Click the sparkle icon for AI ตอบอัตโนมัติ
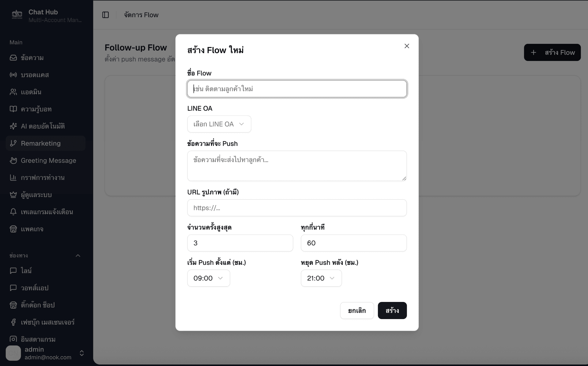Image resolution: width=588 pixels, height=366 pixels. (13, 126)
